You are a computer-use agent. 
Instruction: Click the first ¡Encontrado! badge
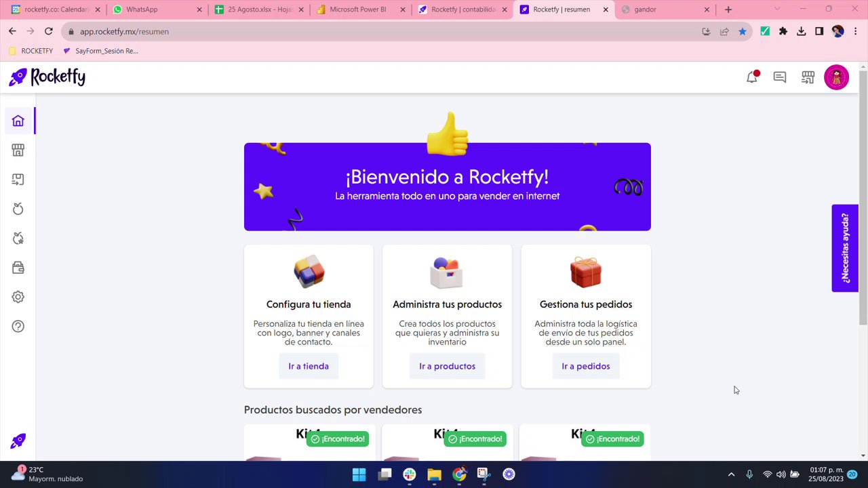click(x=338, y=439)
